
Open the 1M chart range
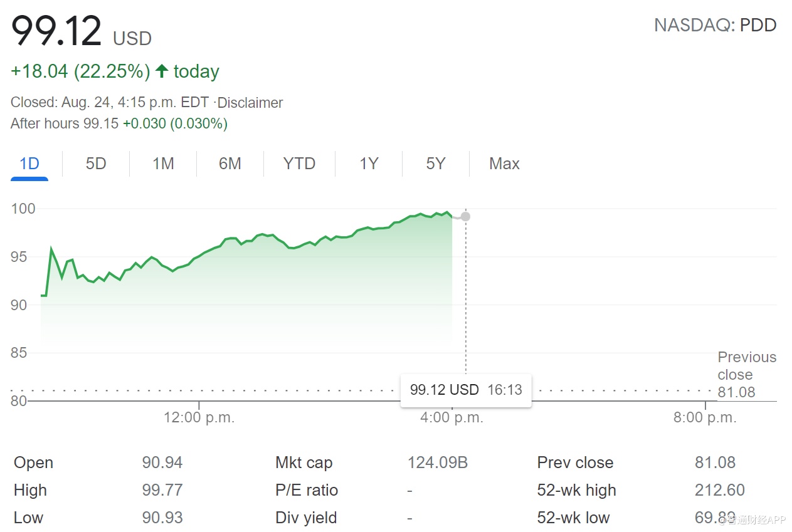tap(163, 164)
